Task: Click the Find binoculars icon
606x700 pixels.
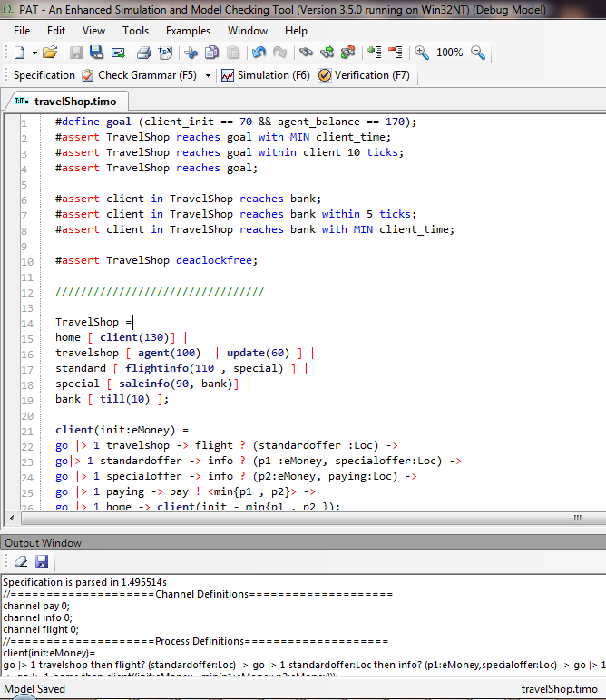Action: pos(306,53)
